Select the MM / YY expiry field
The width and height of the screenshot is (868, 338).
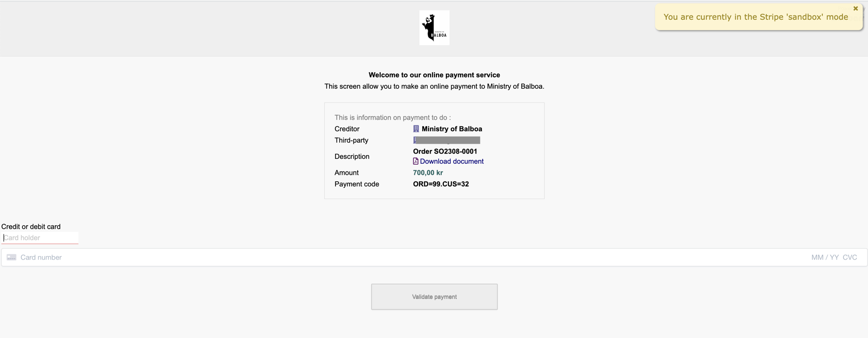[x=825, y=257]
